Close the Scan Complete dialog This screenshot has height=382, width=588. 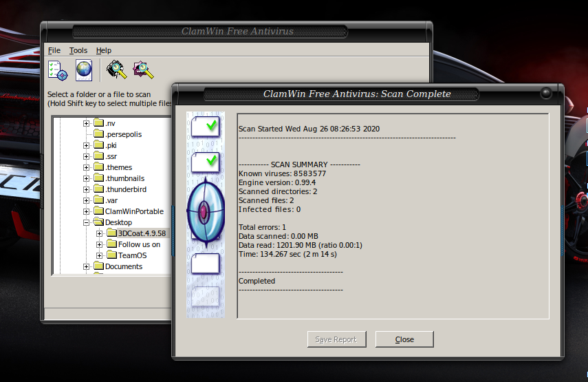pos(404,339)
